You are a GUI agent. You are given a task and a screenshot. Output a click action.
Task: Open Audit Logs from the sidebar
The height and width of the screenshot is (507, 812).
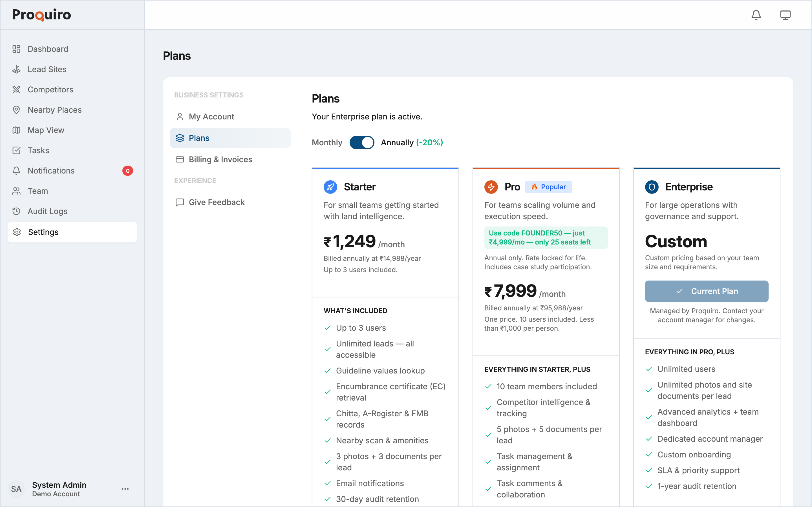tap(47, 211)
